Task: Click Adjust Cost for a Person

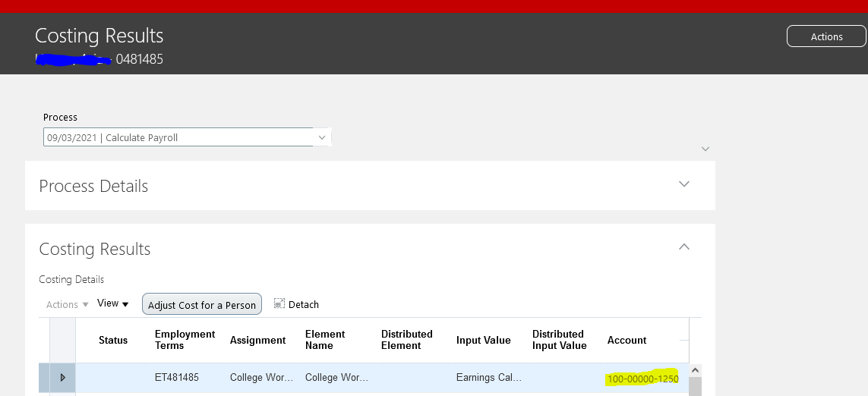Action: 201,304
